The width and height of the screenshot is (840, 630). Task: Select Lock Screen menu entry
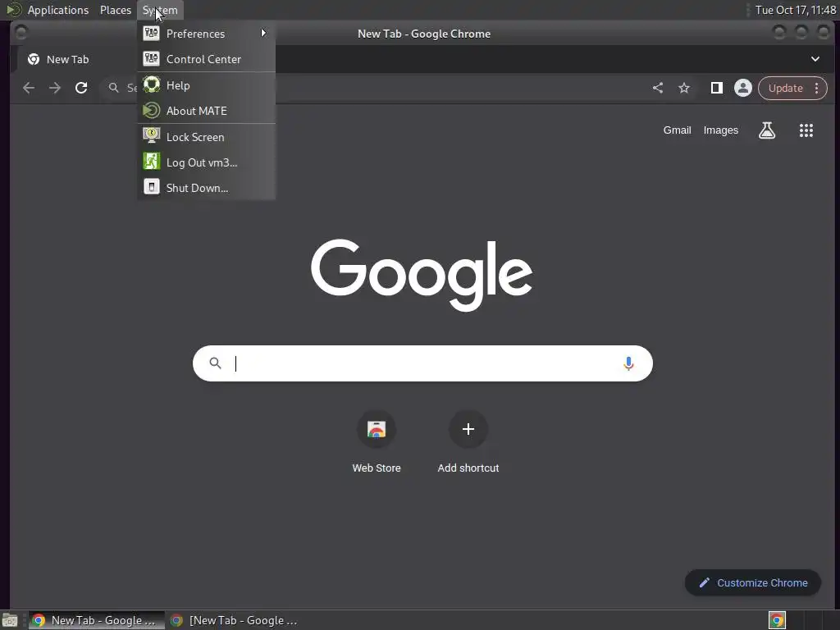coord(206,137)
